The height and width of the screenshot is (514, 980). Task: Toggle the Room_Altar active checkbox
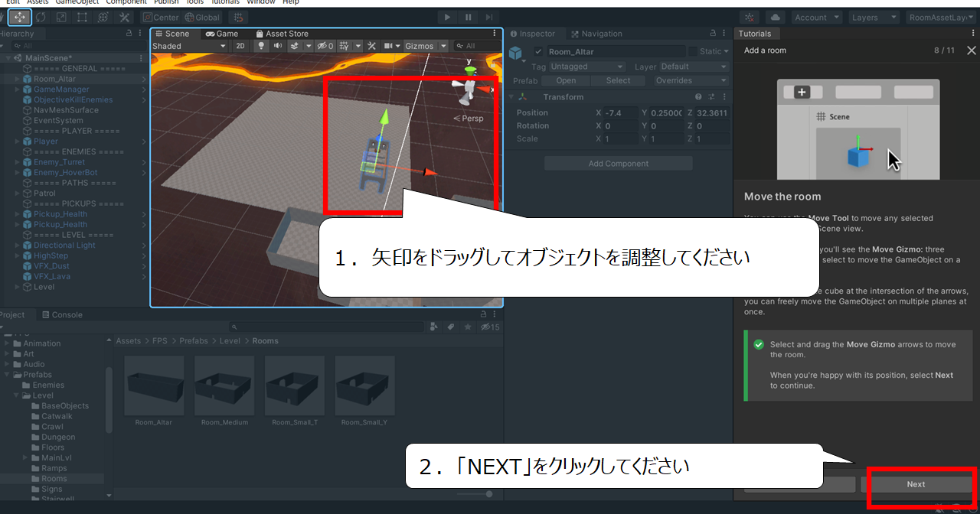point(539,51)
